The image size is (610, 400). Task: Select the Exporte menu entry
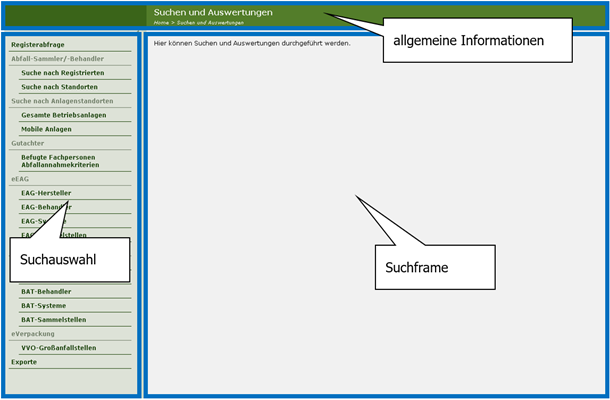point(24,362)
